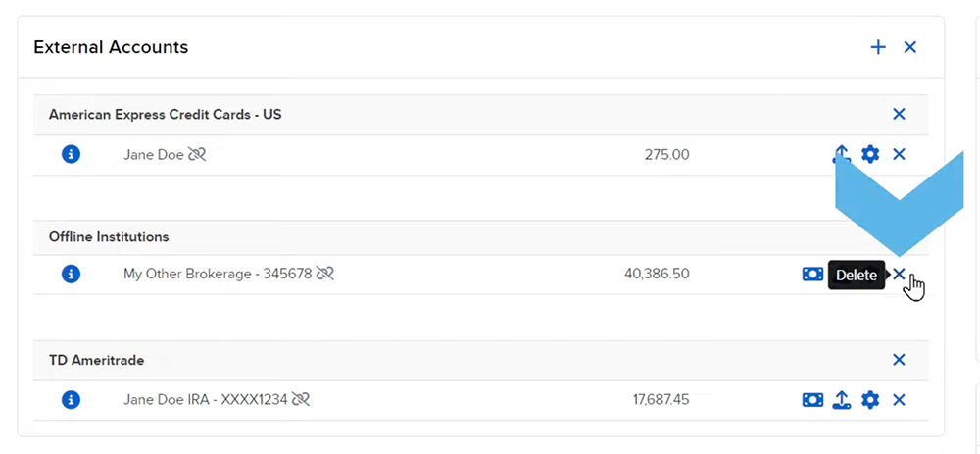Image resolution: width=980 pixels, height=454 pixels.
Task: Click the upload icon for Jane Doe IRA
Action: [x=841, y=400]
